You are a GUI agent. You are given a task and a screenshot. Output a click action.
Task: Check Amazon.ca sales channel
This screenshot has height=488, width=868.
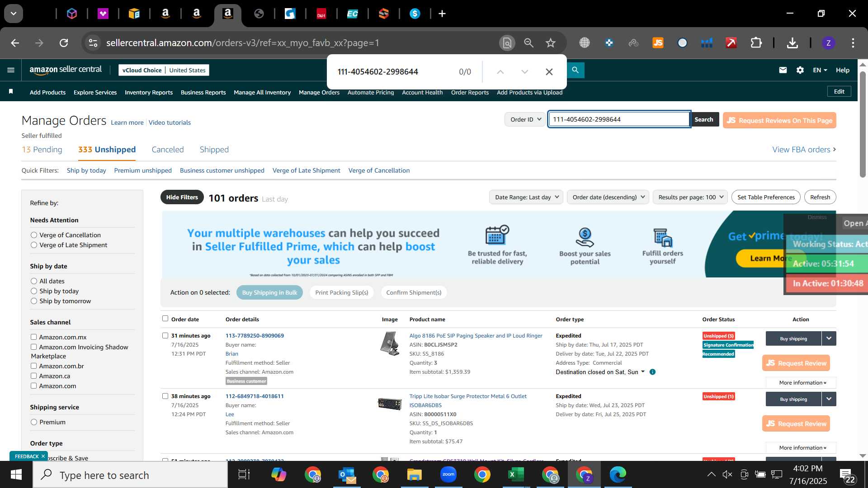pos(33,375)
